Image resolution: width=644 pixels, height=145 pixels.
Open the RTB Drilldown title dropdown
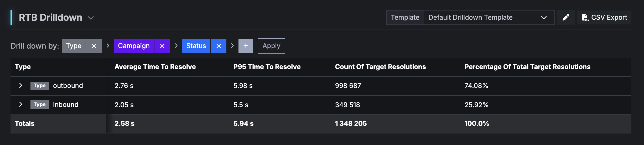click(91, 18)
